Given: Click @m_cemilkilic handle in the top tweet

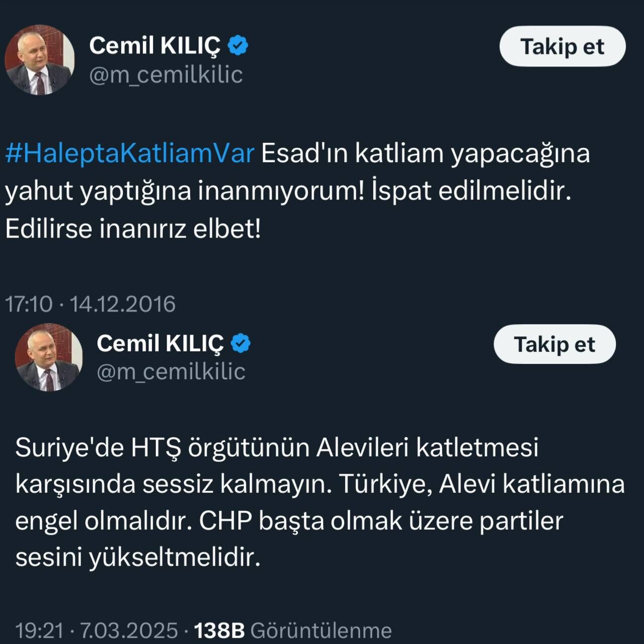Looking at the screenshot, I should point(166,74).
